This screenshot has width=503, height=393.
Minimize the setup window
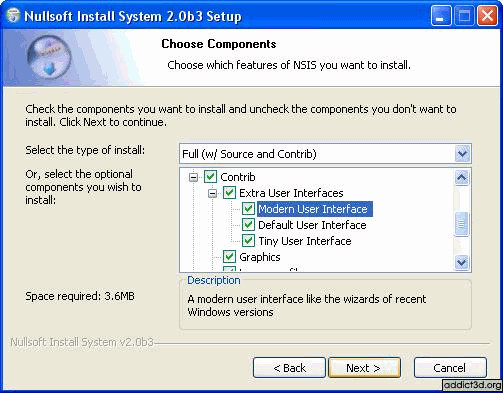coord(441,16)
